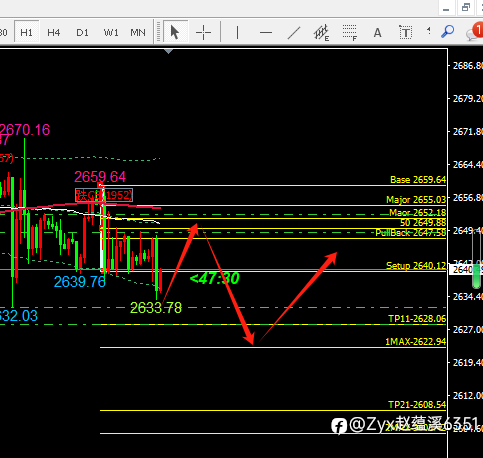Image resolution: width=483 pixels, height=458 pixels.
Task: Click the PullBack 2647.58 level label
Action: (411, 232)
